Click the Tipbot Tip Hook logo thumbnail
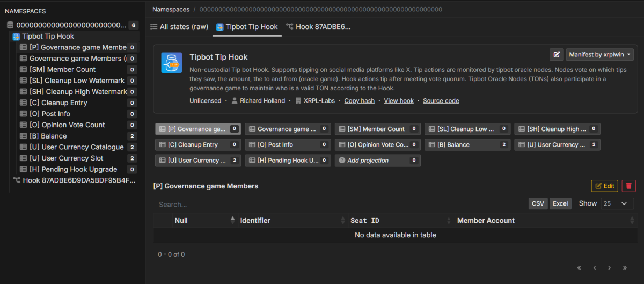The width and height of the screenshot is (644, 284). (x=172, y=63)
